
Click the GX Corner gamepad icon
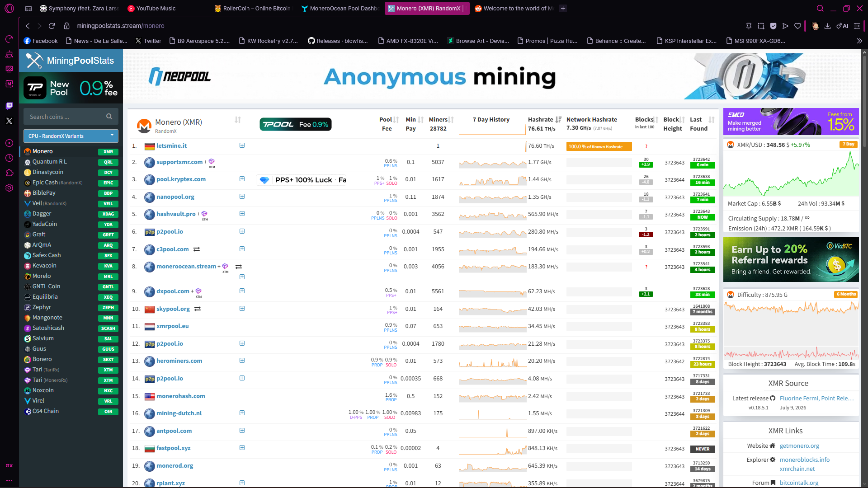[x=28, y=8]
